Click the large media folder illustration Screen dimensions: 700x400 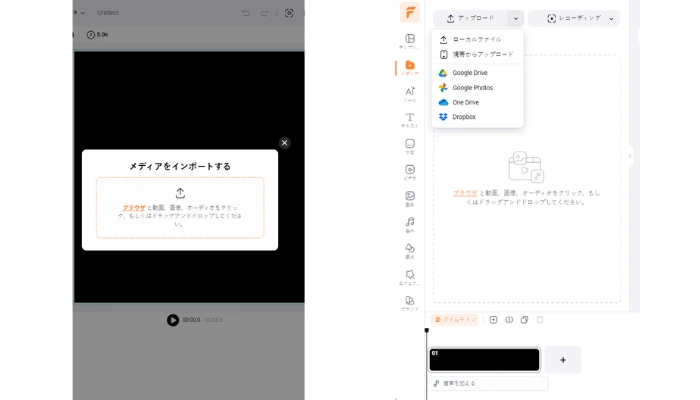[526, 167]
